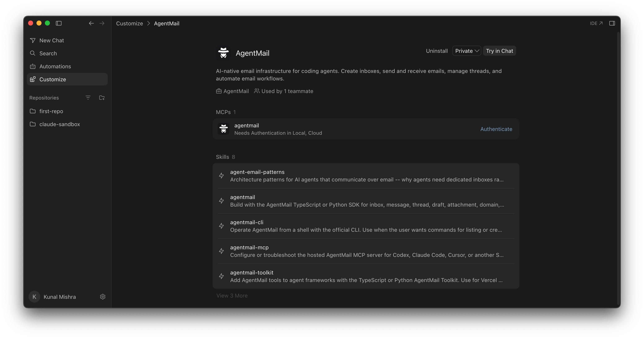Click the agentmail-mcp lightning icon

click(222, 251)
